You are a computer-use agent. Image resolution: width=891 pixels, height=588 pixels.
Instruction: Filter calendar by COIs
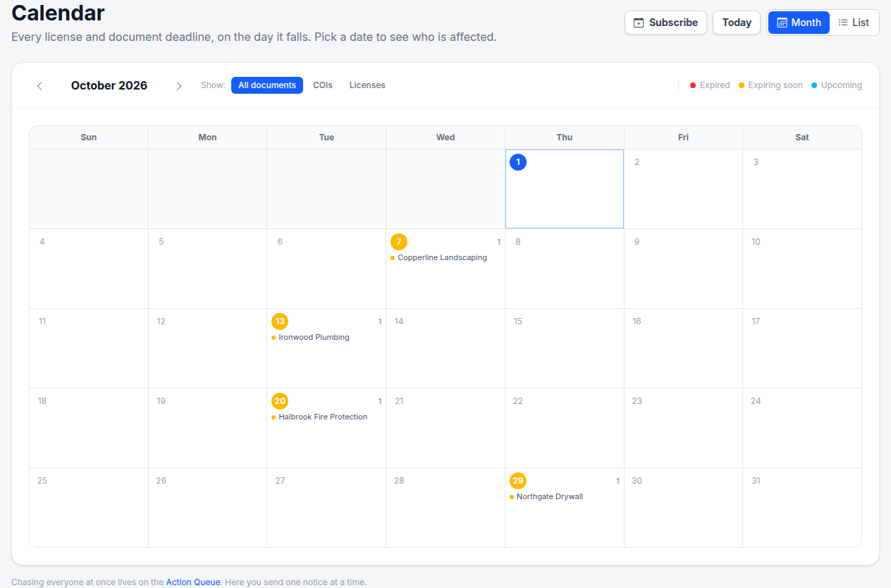tap(323, 85)
